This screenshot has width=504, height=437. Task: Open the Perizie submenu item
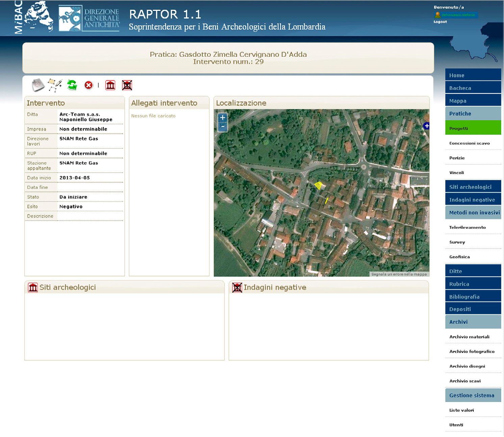(x=473, y=158)
